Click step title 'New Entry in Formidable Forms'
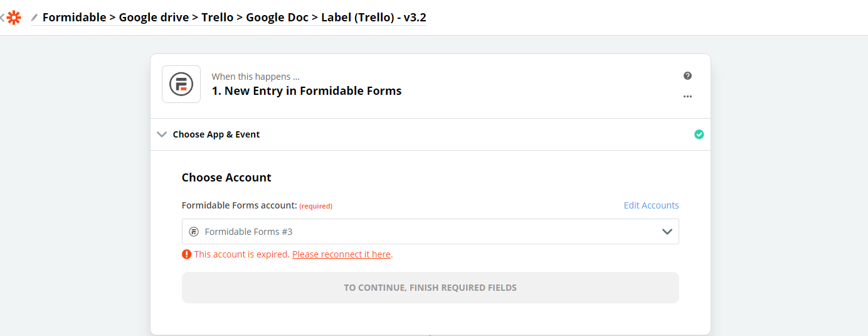The image size is (868, 336). pos(307,91)
